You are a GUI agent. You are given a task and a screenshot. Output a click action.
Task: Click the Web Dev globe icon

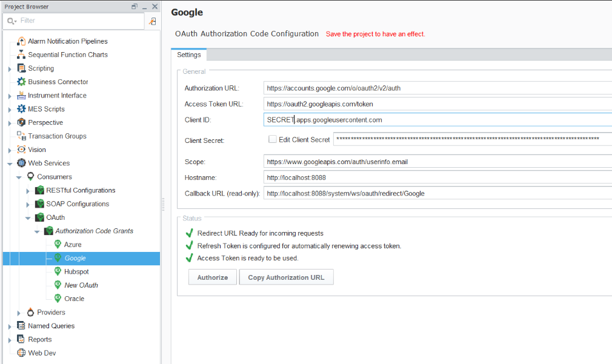21,353
